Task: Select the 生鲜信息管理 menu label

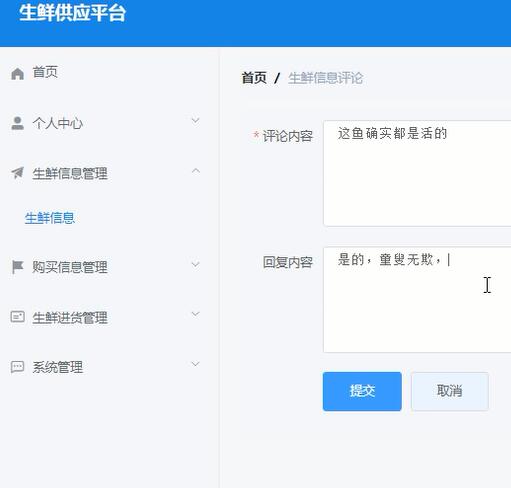Action: click(70, 174)
